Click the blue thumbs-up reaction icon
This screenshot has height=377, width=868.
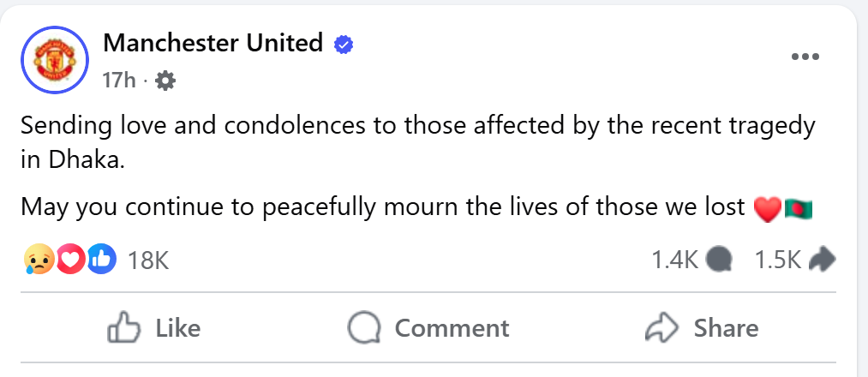tap(102, 259)
